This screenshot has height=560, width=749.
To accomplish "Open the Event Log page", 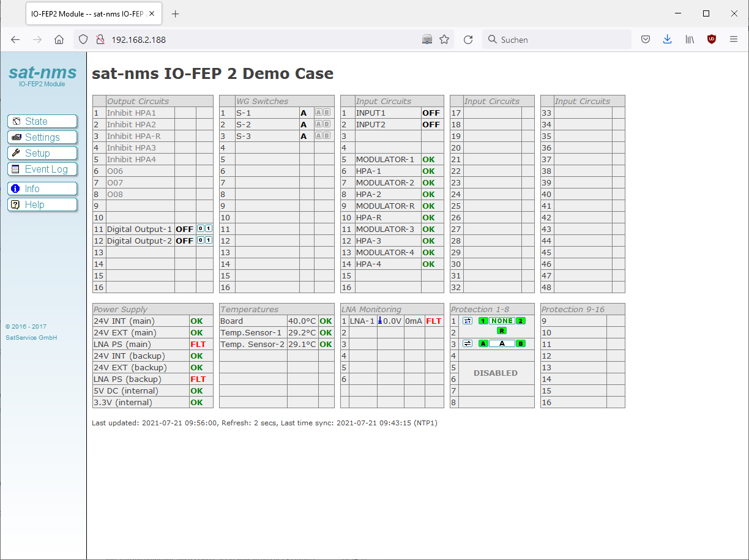I will pos(42,169).
